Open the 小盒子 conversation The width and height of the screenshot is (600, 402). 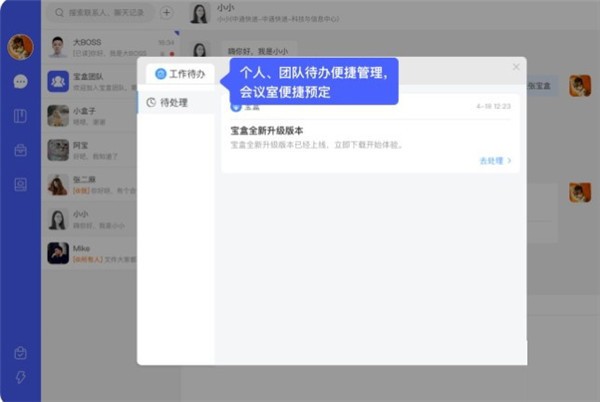tap(90, 116)
